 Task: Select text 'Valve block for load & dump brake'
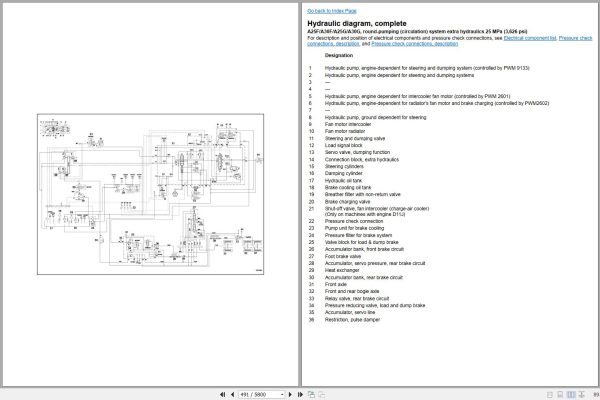[362, 242]
